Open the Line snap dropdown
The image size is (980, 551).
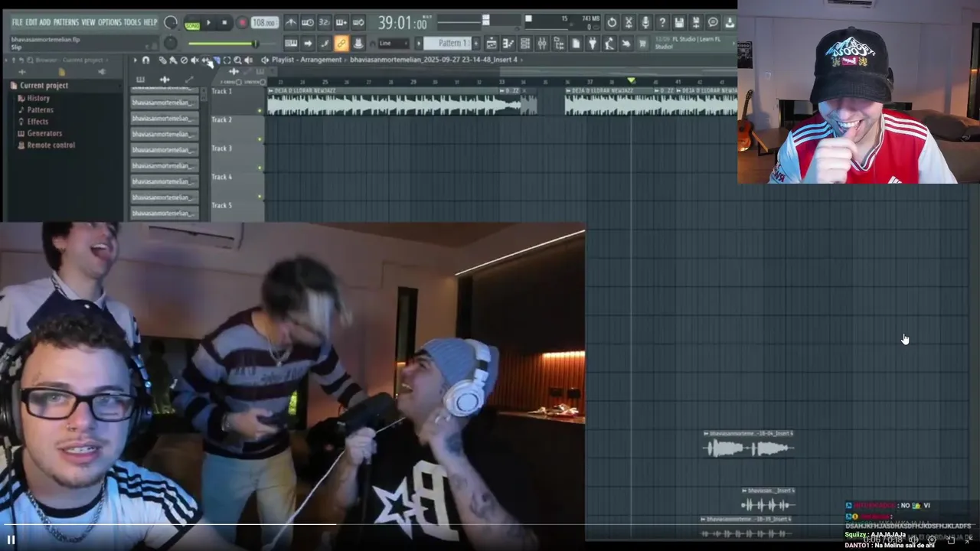pos(394,44)
